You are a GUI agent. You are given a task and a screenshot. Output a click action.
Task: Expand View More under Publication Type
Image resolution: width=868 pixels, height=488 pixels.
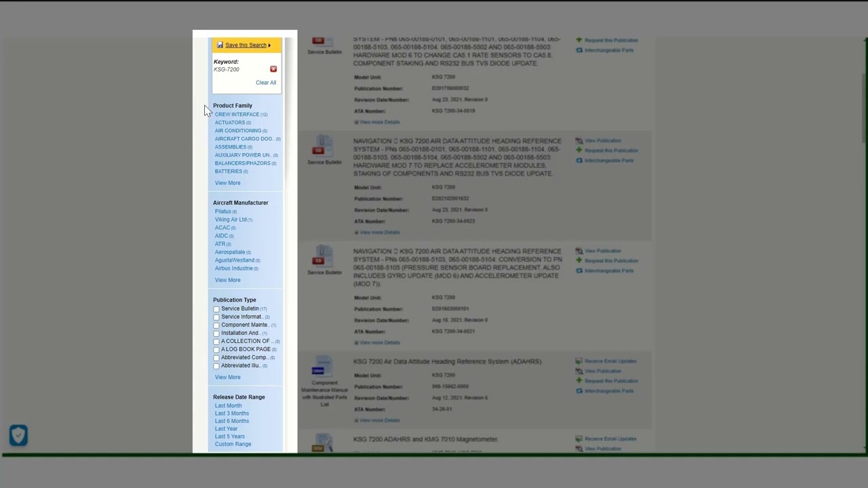tap(228, 378)
